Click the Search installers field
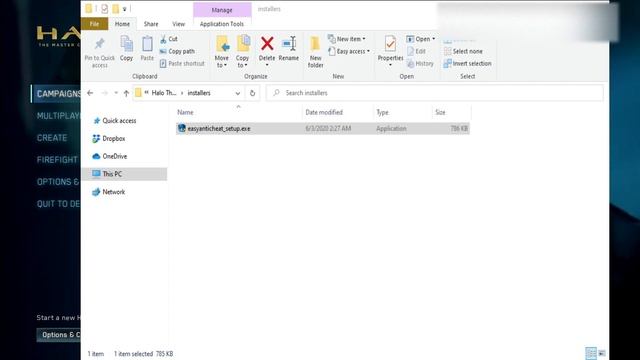The height and width of the screenshot is (360, 640). 435,93
